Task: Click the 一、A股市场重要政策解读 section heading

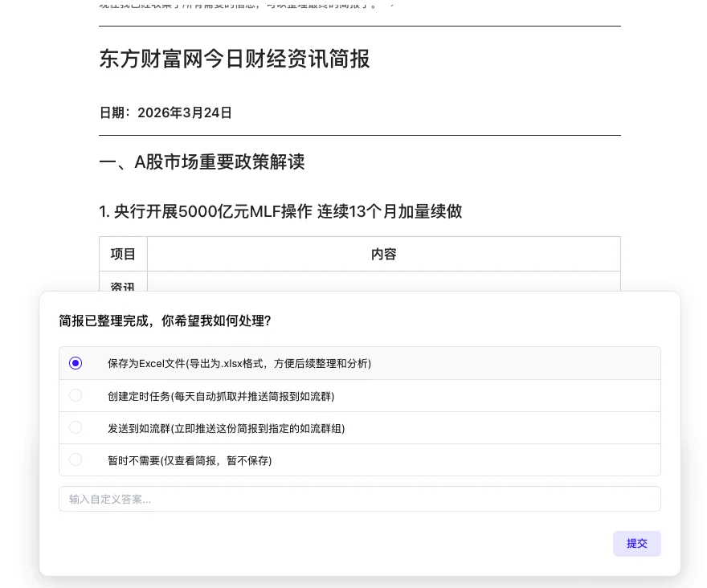Action: point(202,162)
